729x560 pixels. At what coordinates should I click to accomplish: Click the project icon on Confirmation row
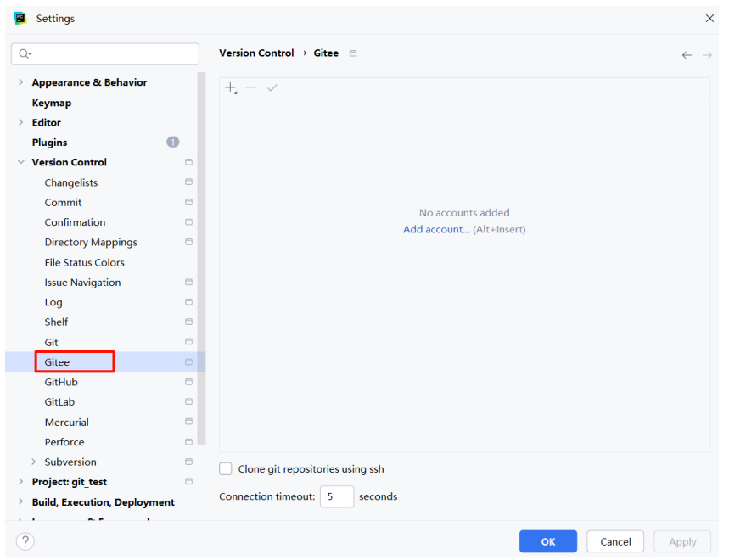point(188,222)
